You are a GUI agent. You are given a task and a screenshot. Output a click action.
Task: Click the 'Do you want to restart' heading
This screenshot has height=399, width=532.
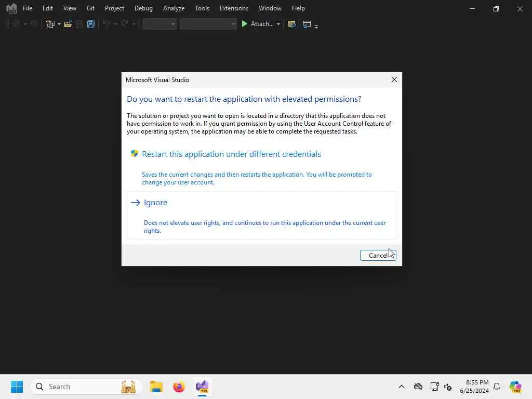pyautogui.click(x=244, y=99)
